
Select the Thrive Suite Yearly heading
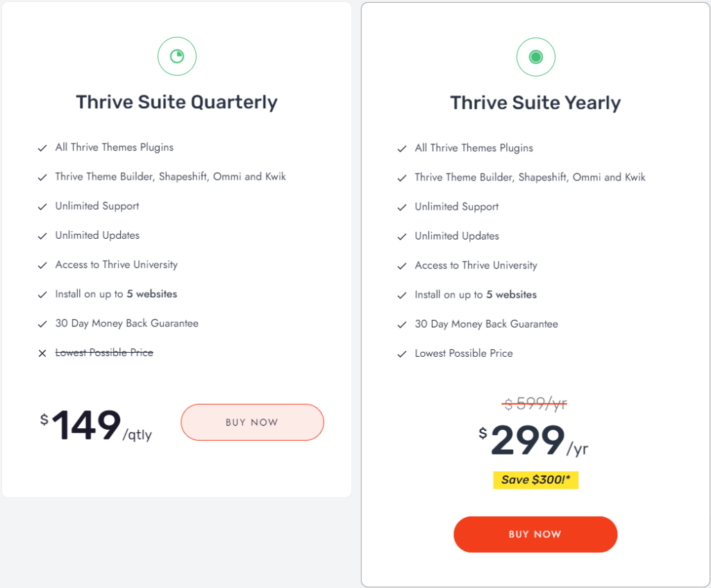tap(535, 103)
